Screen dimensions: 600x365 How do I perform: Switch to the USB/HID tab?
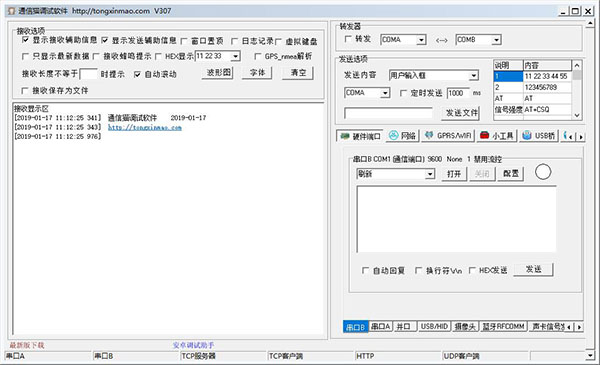[x=434, y=326]
